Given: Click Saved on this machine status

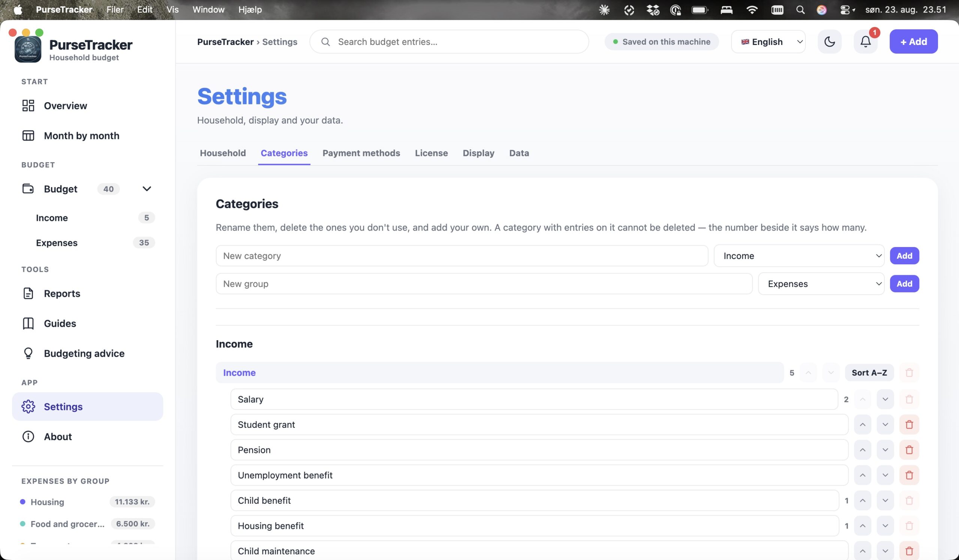Looking at the screenshot, I should coord(662,42).
